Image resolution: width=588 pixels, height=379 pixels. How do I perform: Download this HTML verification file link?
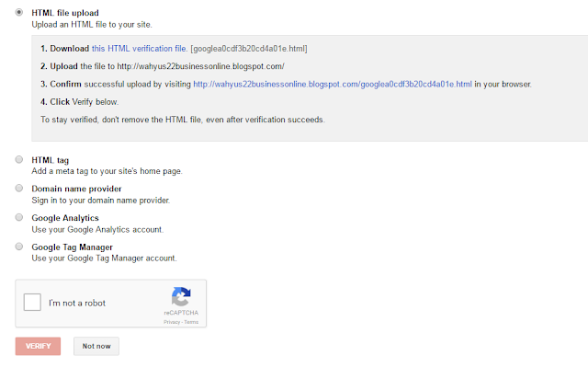139,49
